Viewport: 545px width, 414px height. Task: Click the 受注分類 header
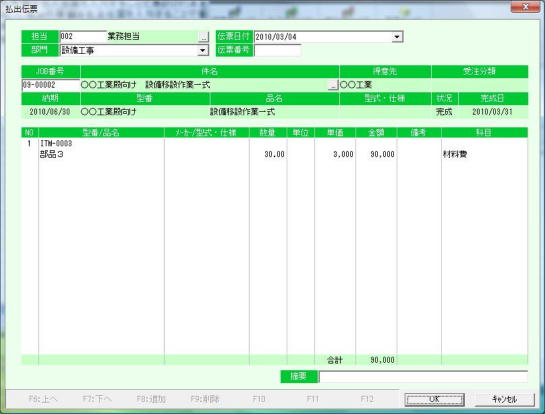pyautogui.click(x=480, y=71)
